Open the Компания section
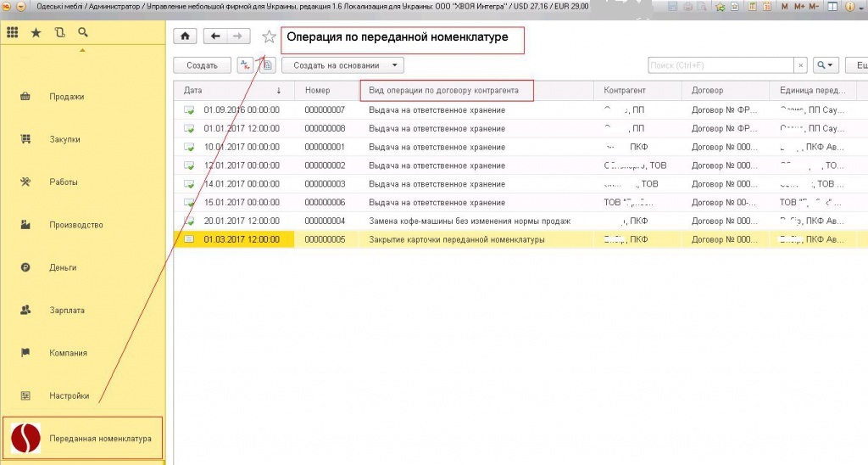 tap(68, 353)
